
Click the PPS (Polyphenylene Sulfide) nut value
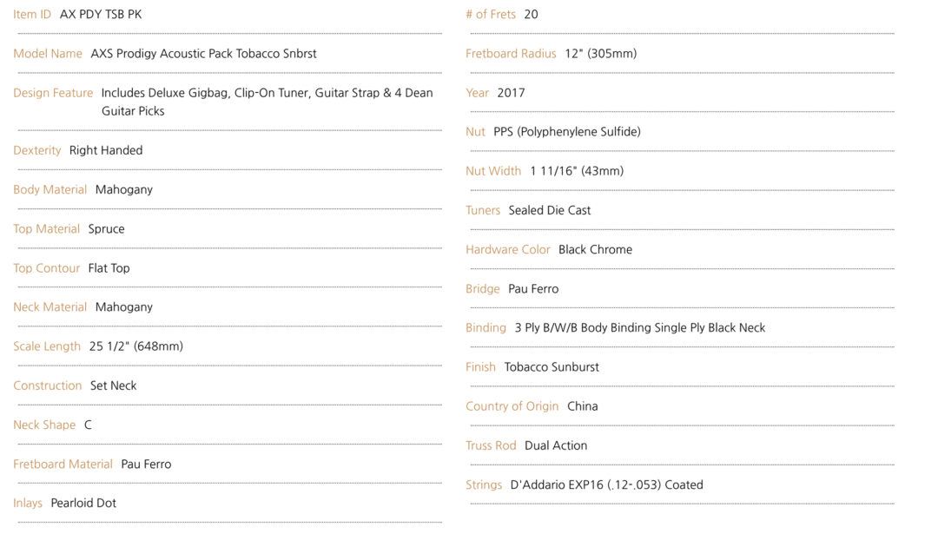click(567, 132)
